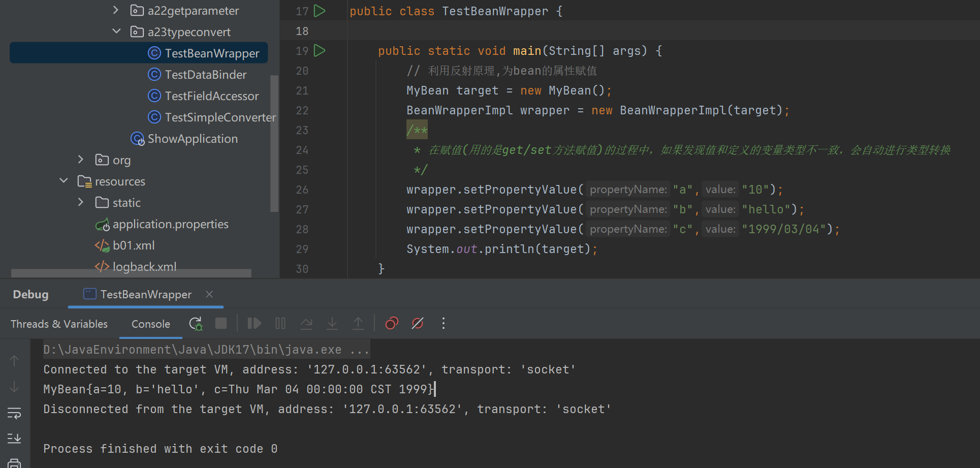Collapse the resources folder
980x468 pixels.
(64, 181)
